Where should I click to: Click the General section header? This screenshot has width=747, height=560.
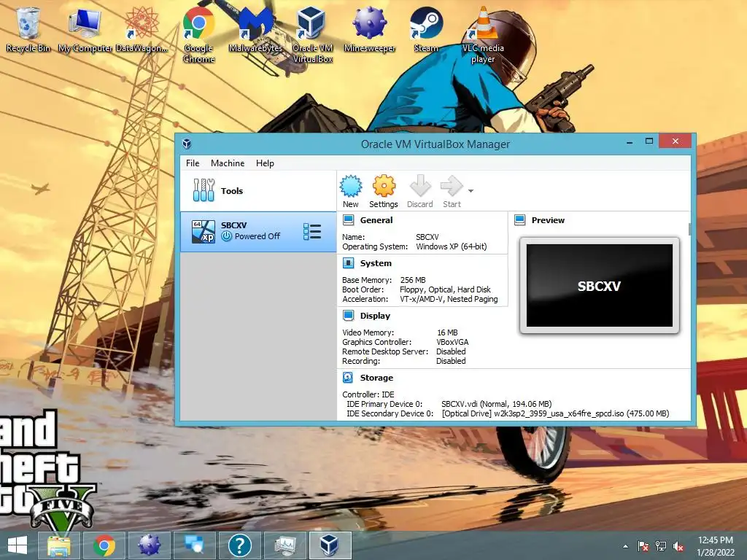tap(376, 220)
